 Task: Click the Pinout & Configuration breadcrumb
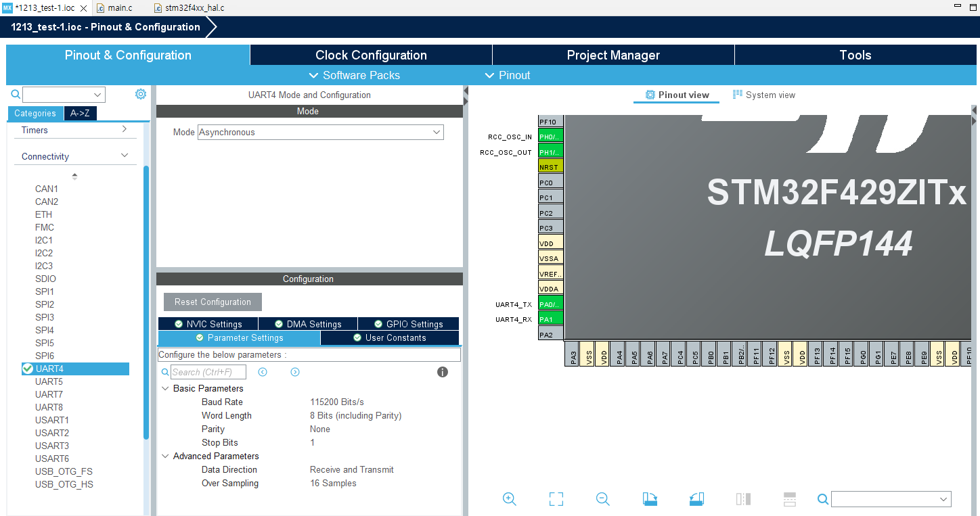point(106,27)
